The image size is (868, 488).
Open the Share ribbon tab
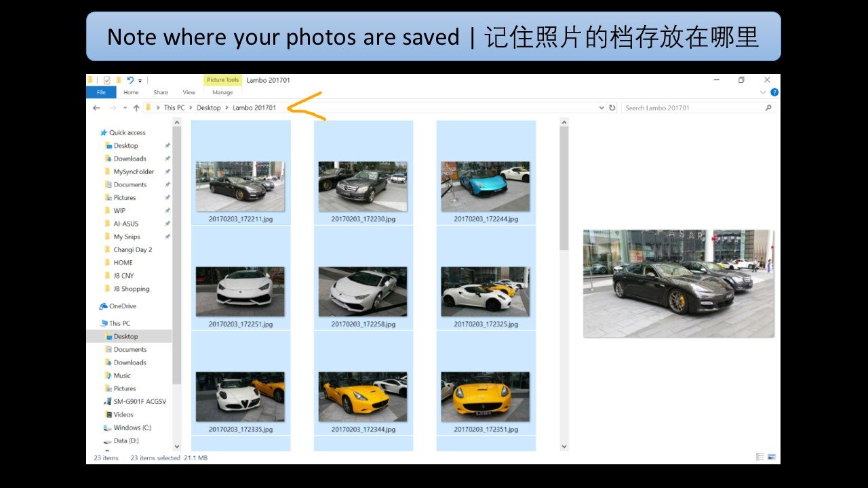161,92
